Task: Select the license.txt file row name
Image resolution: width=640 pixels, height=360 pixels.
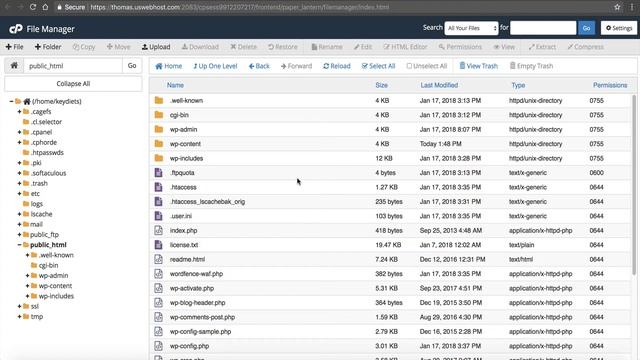Action: 184,245
